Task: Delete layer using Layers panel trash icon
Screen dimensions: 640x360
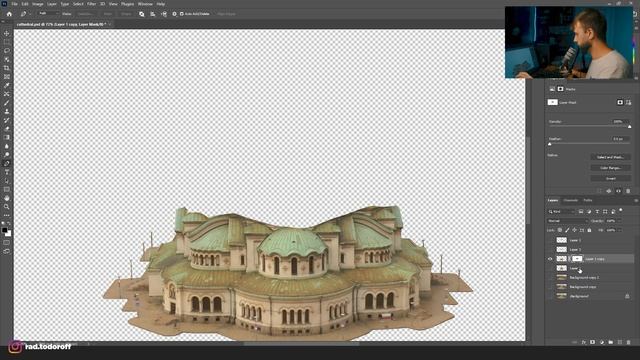Action: click(629, 342)
